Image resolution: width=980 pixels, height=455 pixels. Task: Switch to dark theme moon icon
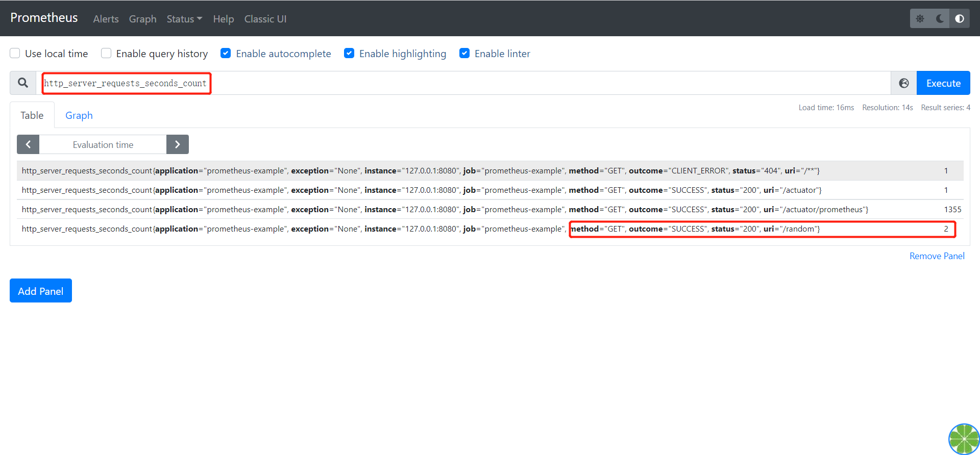tap(940, 18)
